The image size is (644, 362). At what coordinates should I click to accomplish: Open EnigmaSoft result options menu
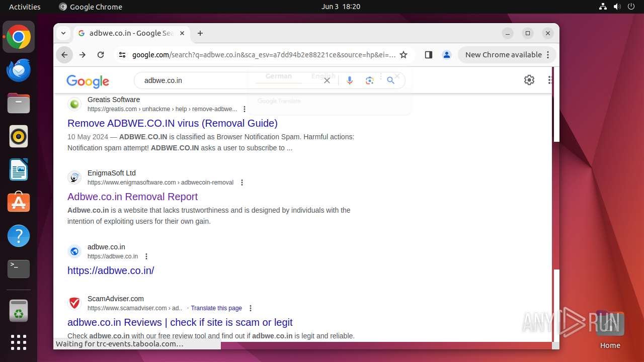pyautogui.click(x=242, y=183)
